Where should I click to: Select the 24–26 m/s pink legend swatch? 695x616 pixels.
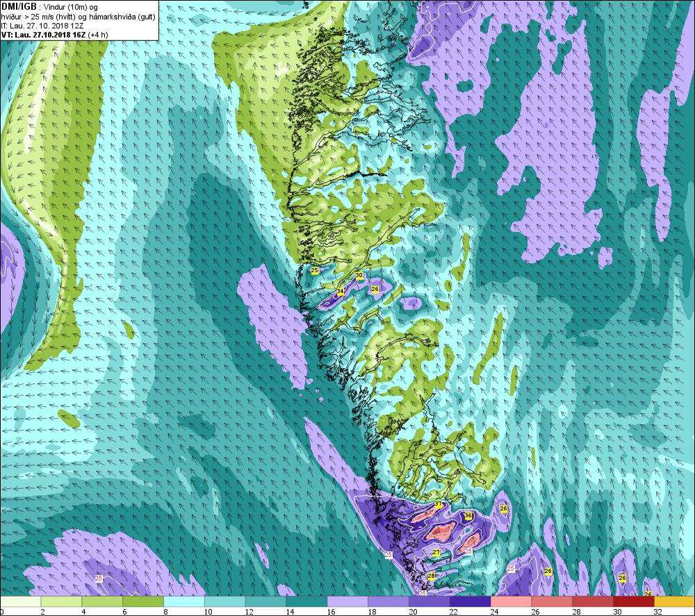pyautogui.click(x=511, y=601)
